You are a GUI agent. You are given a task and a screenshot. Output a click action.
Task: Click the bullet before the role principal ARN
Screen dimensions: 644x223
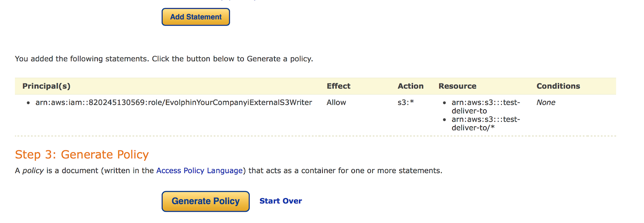click(28, 103)
